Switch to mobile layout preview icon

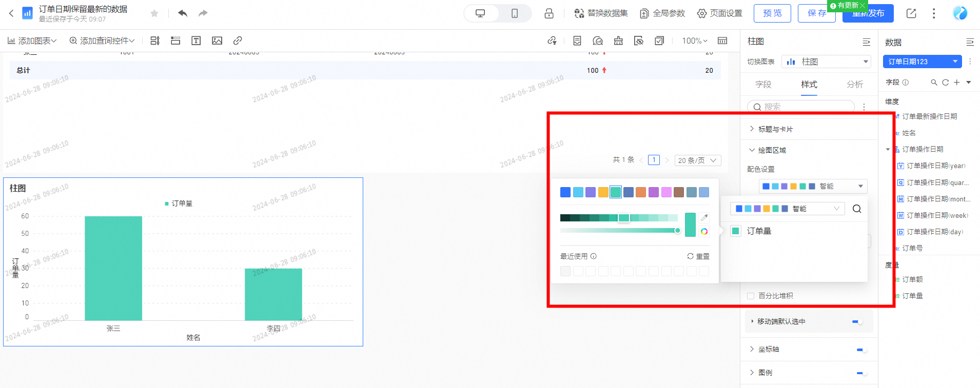click(515, 13)
